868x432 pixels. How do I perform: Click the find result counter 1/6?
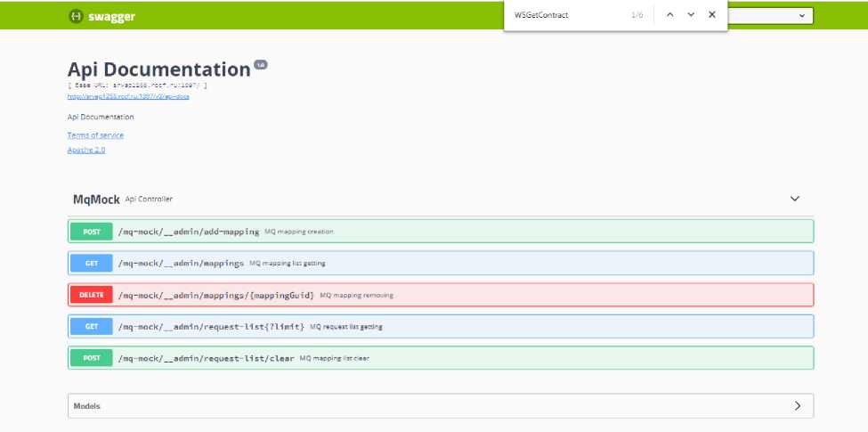[x=637, y=15]
